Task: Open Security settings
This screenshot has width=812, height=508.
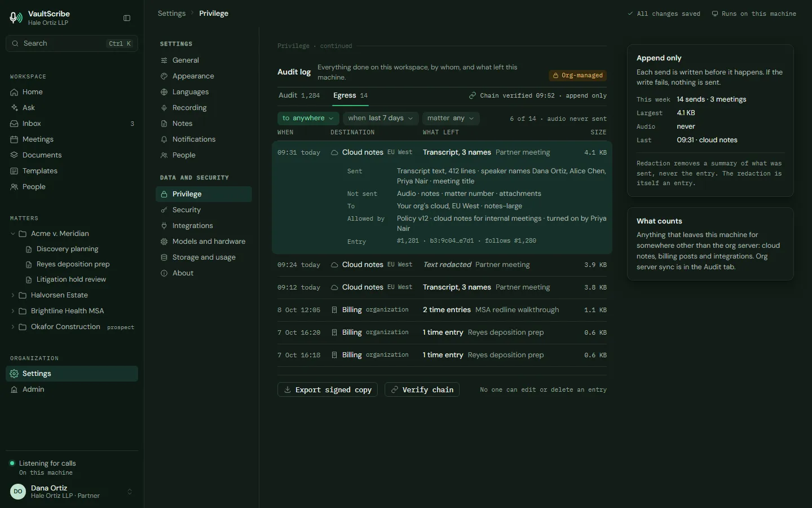Action: pyautogui.click(x=204, y=210)
